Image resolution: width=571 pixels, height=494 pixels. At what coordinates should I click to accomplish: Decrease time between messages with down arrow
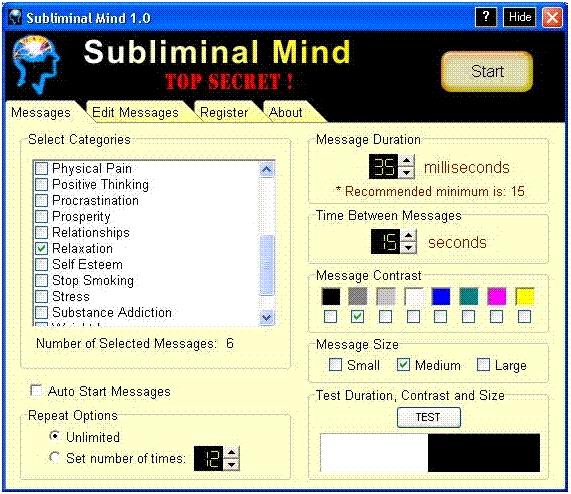pyautogui.click(x=409, y=248)
